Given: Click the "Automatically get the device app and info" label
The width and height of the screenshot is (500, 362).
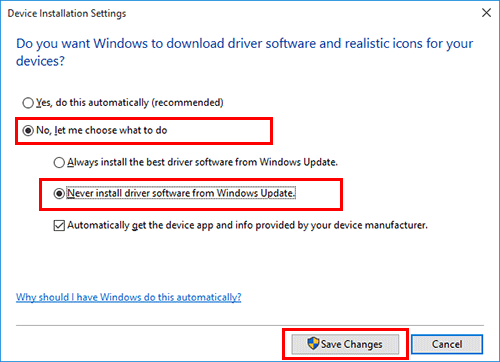Looking at the screenshot, I should pyautogui.click(x=247, y=226).
